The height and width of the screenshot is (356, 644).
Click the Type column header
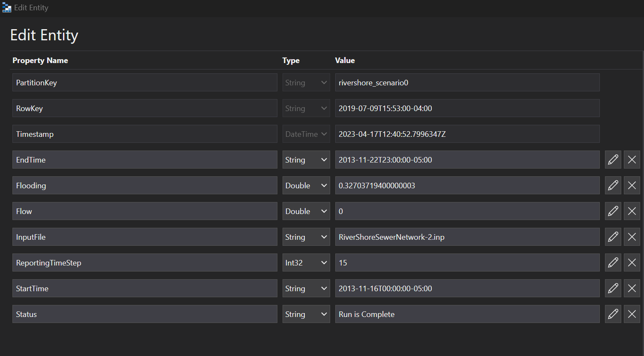click(291, 60)
